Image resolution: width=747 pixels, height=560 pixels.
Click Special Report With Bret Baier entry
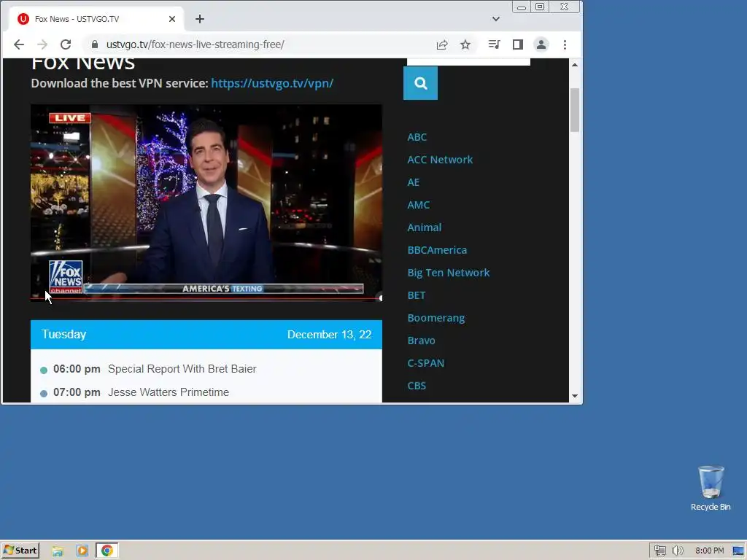182,369
